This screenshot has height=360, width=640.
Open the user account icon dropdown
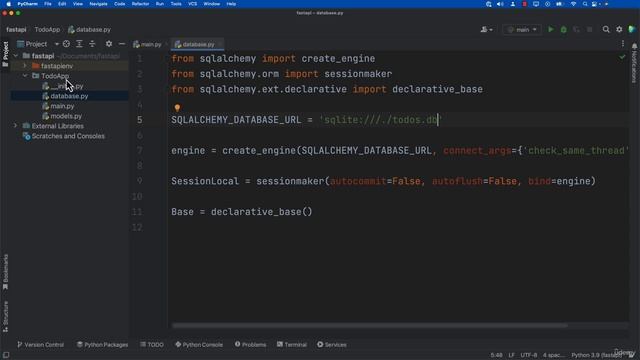(486, 29)
